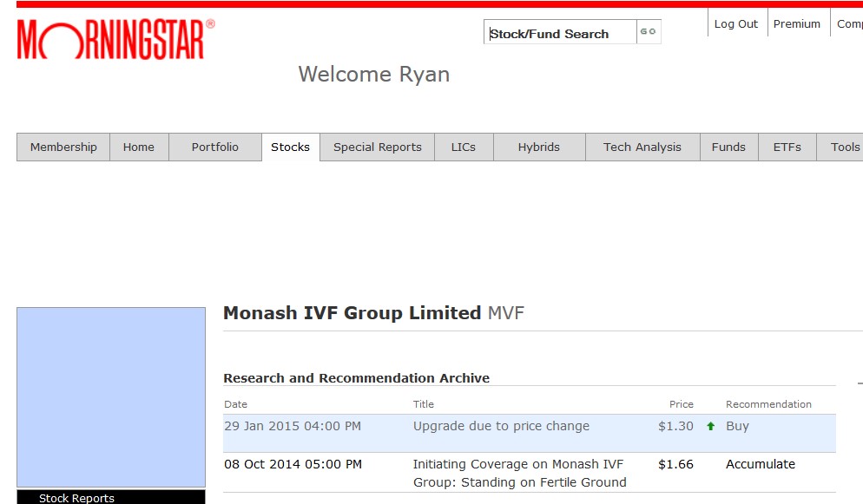Switch to the Portfolio tab

click(x=215, y=147)
